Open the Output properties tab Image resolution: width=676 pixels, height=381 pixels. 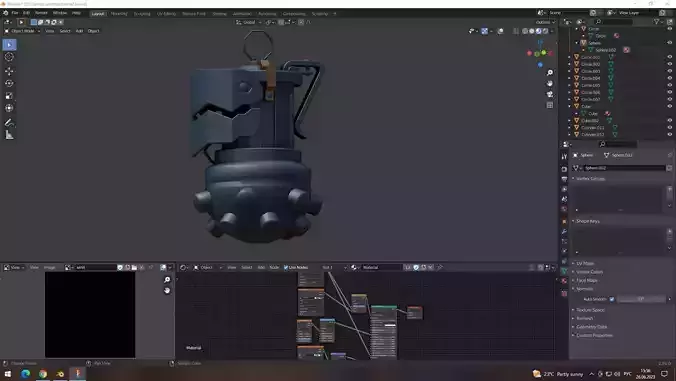(x=564, y=179)
